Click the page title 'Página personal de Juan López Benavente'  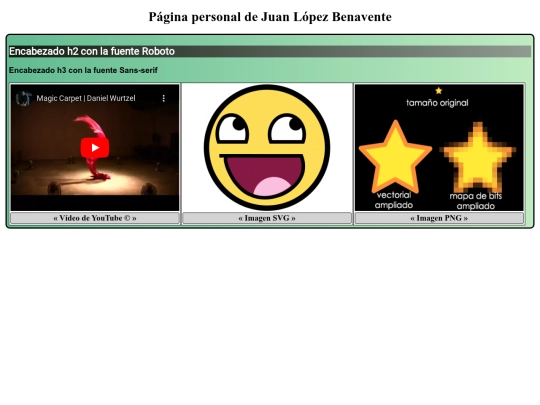coord(270,17)
